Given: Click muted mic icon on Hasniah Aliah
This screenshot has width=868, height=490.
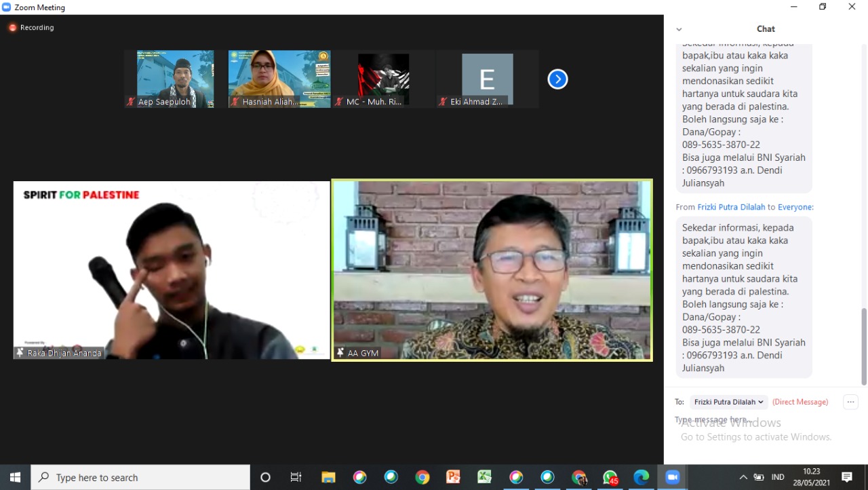Looking at the screenshot, I should 235,102.
